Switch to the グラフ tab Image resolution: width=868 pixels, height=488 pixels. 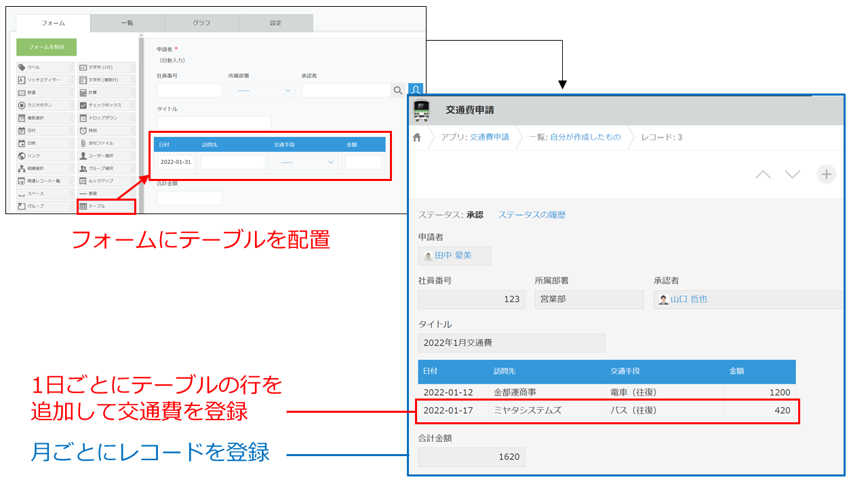[x=201, y=22]
